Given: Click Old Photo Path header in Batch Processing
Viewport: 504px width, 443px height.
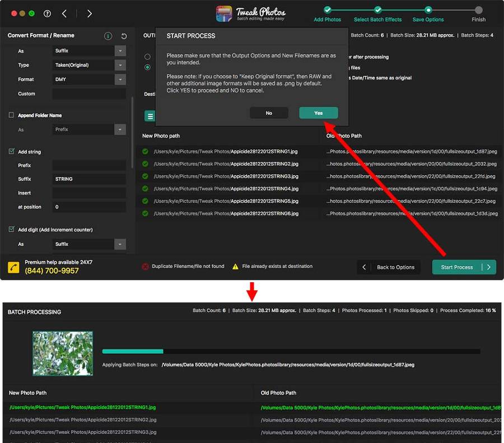Looking at the screenshot, I should (x=278, y=393).
